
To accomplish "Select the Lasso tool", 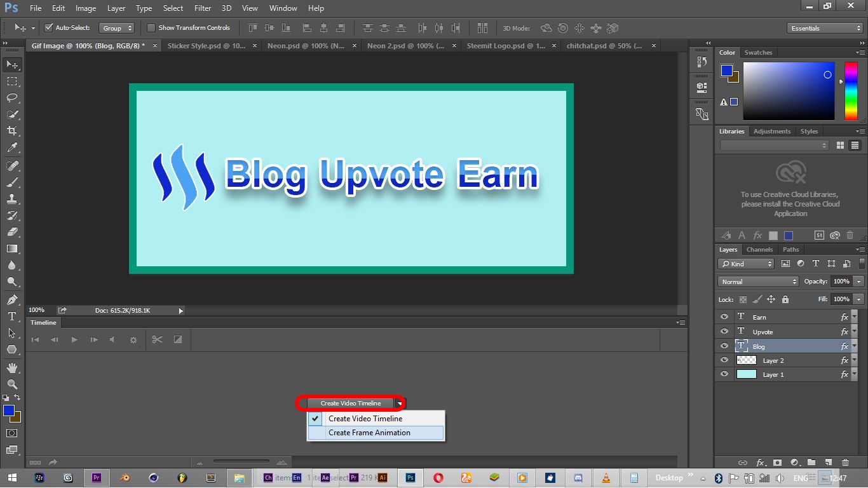I will (12, 98).
